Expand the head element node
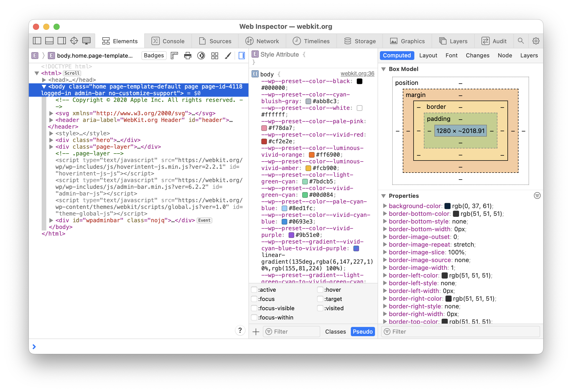Screen dimensions: 572x392 coord(44,80)
